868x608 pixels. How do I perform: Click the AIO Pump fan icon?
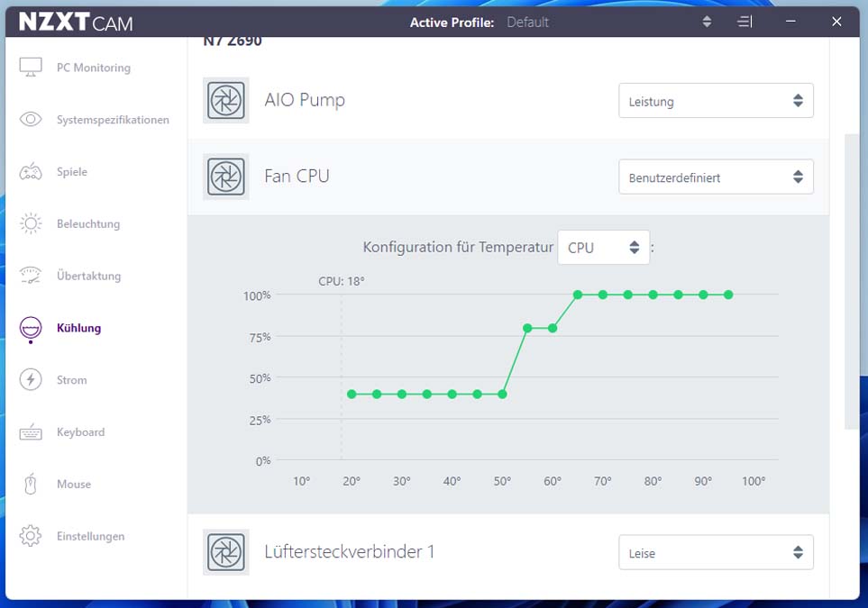pyautogui.click(x=226, y=100)
